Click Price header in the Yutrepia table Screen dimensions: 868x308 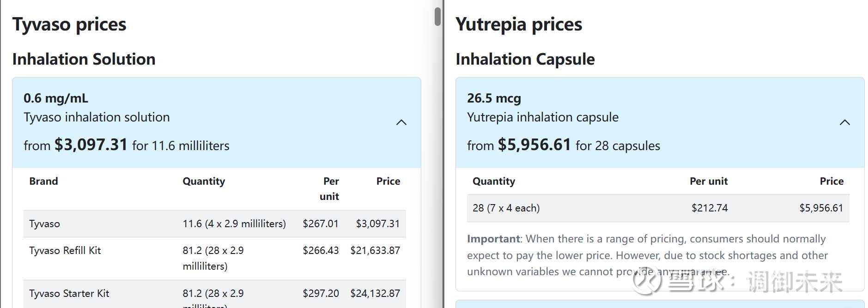coord(832,181)
